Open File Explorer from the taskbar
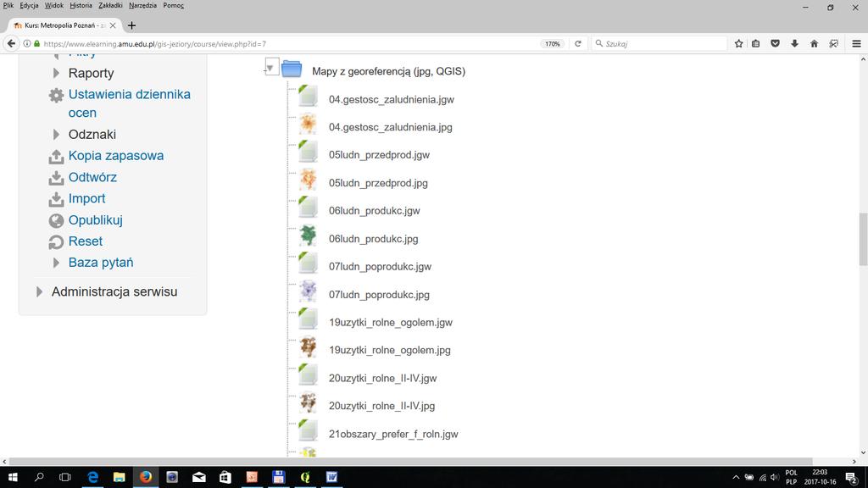Image resolution: width=868 pixels, height=488 pixels. [119, 477]
